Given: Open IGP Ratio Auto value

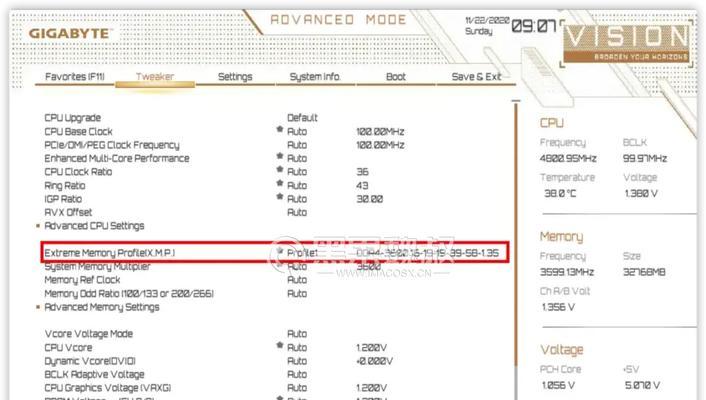Looking at the screenshot, I should (x=297, y=199).
